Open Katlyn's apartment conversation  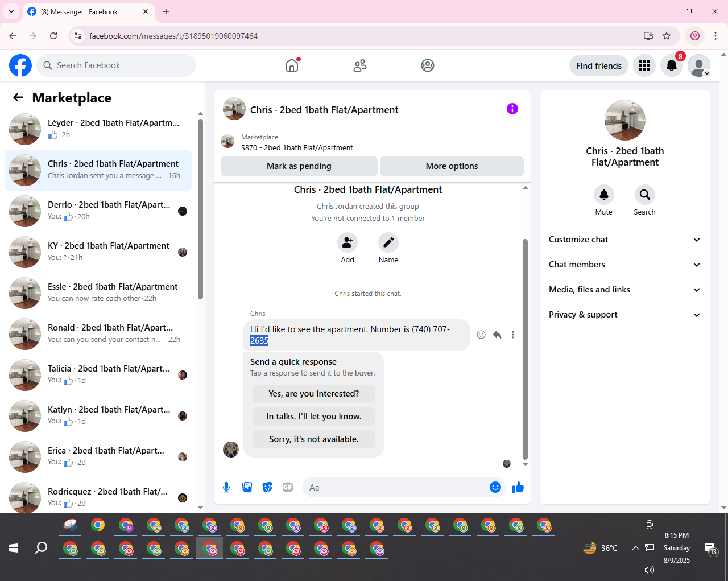point(98,416)
